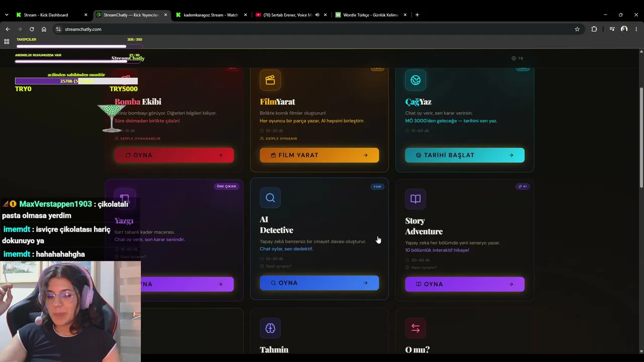Open a new browser tab
The width and height of the screenshot is (644, 362).
(417, 15)
